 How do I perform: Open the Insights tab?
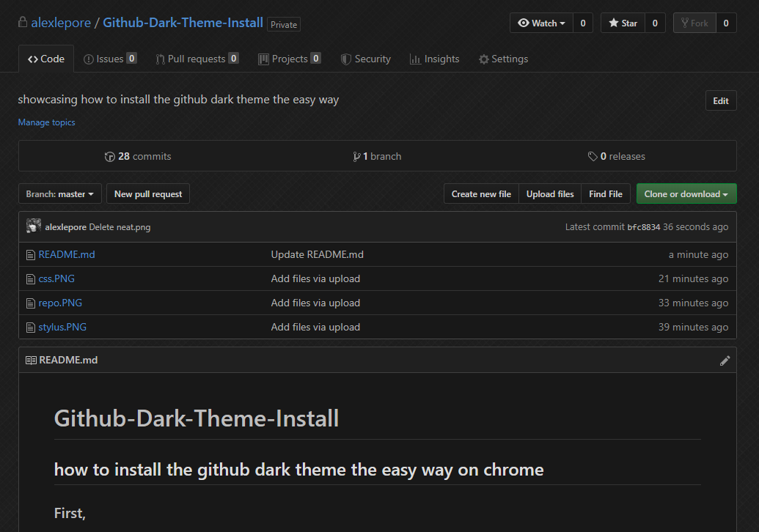click(435, 59)
